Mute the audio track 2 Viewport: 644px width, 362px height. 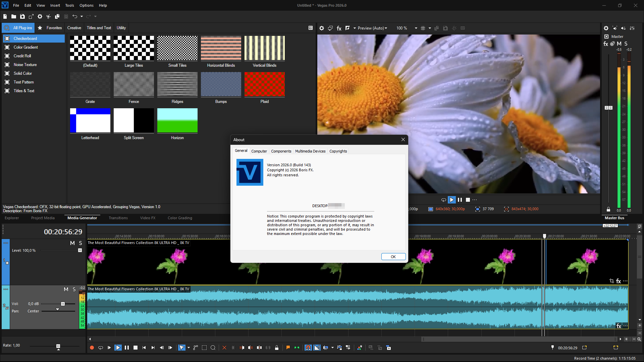tap(66, 289)
